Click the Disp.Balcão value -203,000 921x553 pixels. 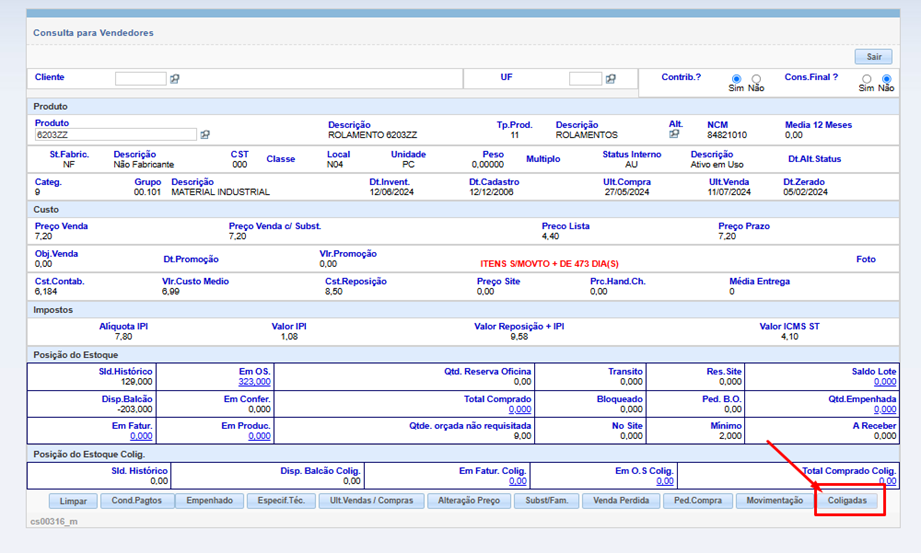click(x=135, y=410)
